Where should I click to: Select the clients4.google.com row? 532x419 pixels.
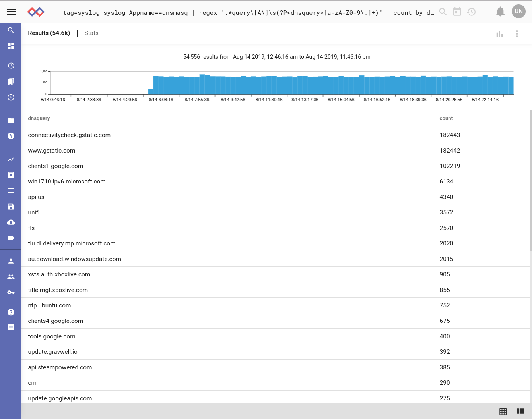[x=275, y=321]
